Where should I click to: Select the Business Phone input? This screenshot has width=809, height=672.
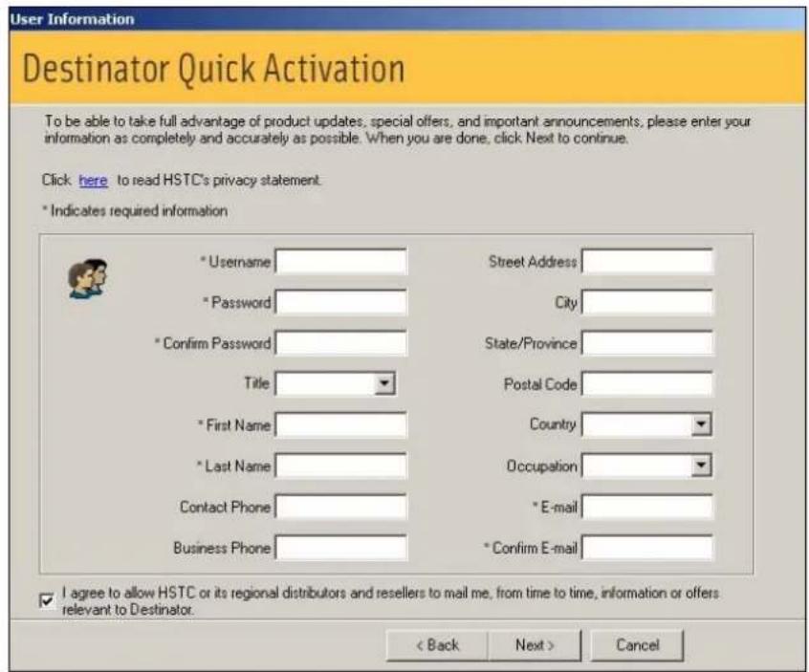point(341,548)
